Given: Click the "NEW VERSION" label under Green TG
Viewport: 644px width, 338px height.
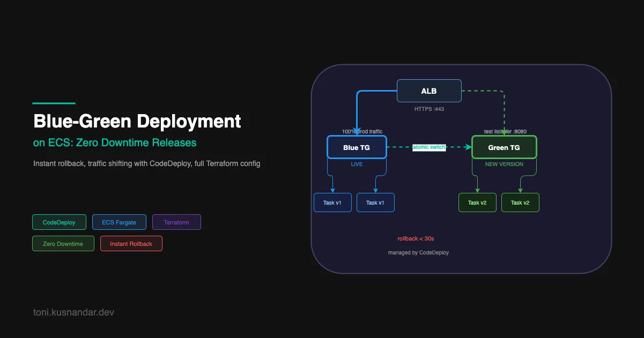Looking at the screenshot, I should point(504,164).
